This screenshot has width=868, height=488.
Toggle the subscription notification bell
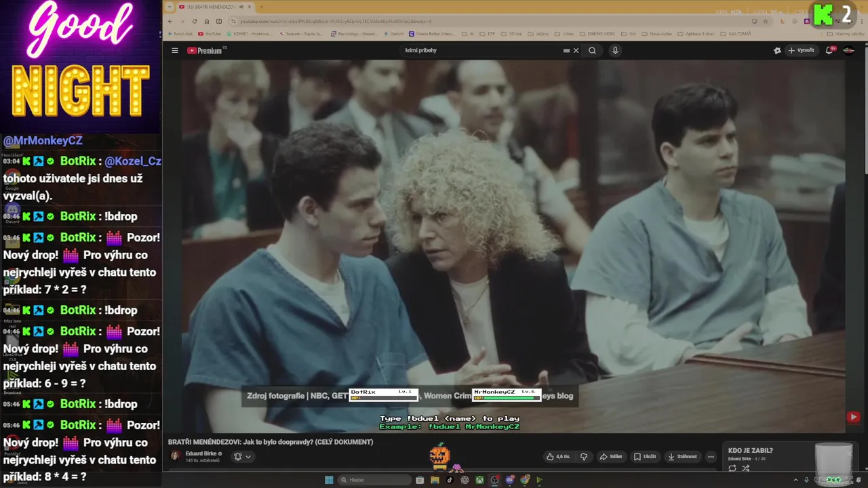pos(238,456)
